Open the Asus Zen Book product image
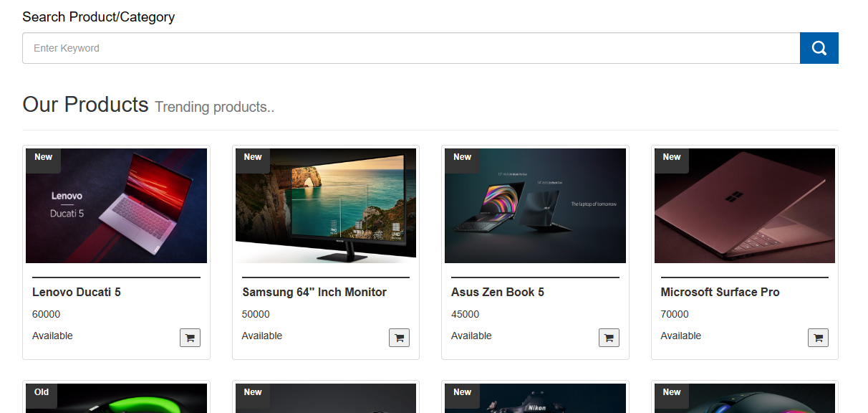This screenshot has height=413, width=868. (x=535, y=206)
